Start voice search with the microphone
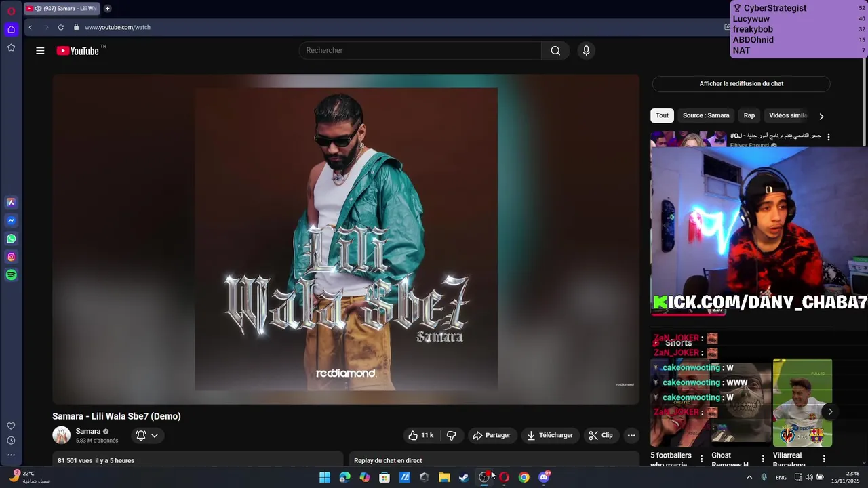 (x=586, y=50)
